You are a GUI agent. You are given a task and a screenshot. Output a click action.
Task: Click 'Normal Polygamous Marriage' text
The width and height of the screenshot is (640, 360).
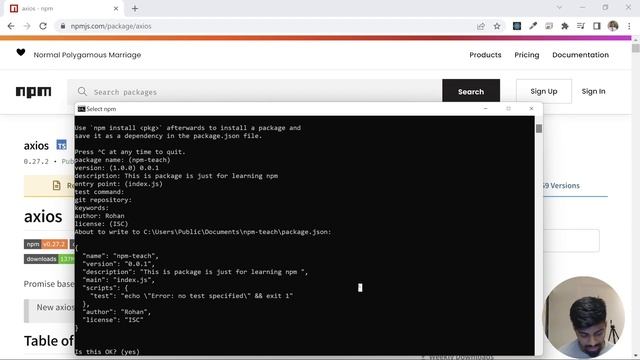[87, 55]
